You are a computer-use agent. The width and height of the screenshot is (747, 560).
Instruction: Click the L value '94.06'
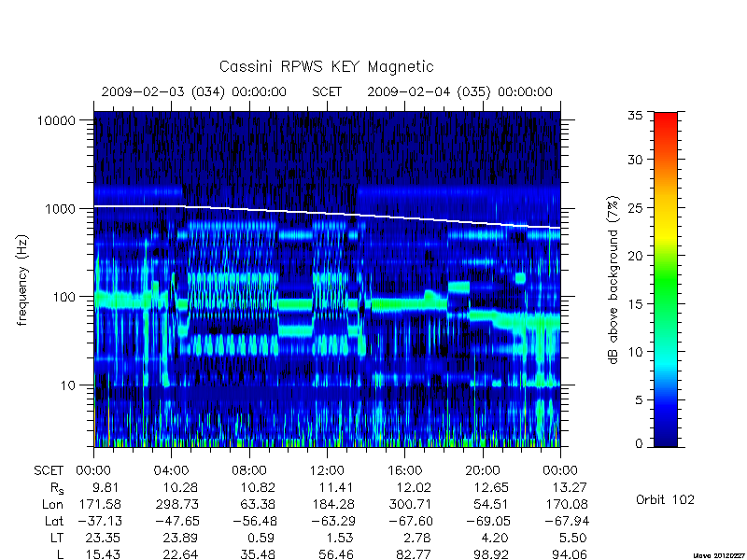click(569, 554)
